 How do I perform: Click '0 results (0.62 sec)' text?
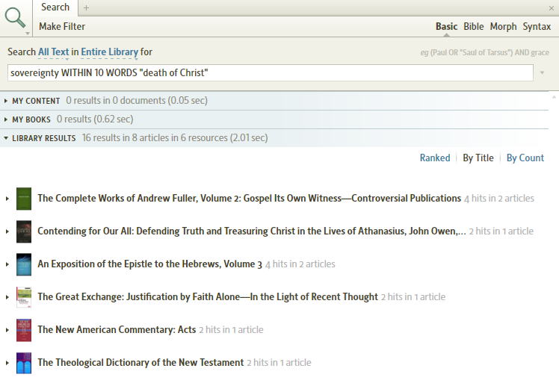[95, 119]
